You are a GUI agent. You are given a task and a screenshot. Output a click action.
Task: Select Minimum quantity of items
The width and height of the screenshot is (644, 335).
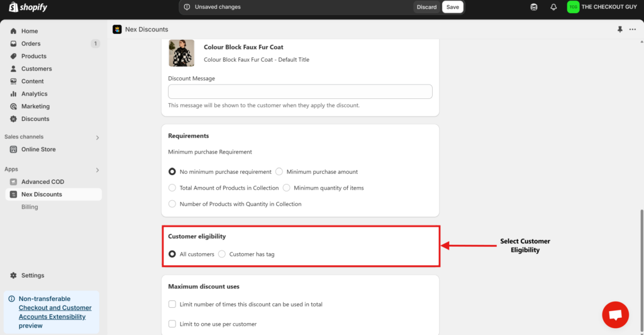click(x=286, y=188)
